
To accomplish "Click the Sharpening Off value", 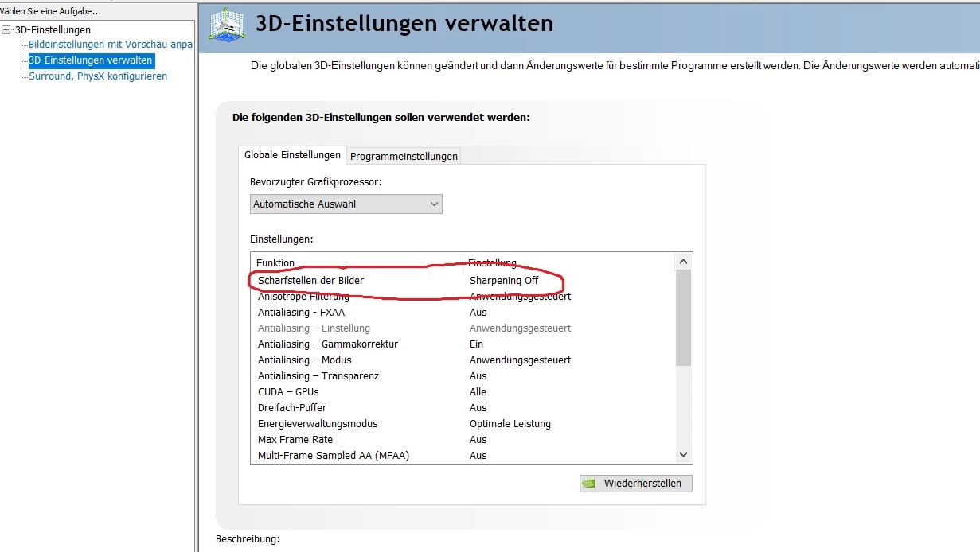I will [x=504, y=281].
